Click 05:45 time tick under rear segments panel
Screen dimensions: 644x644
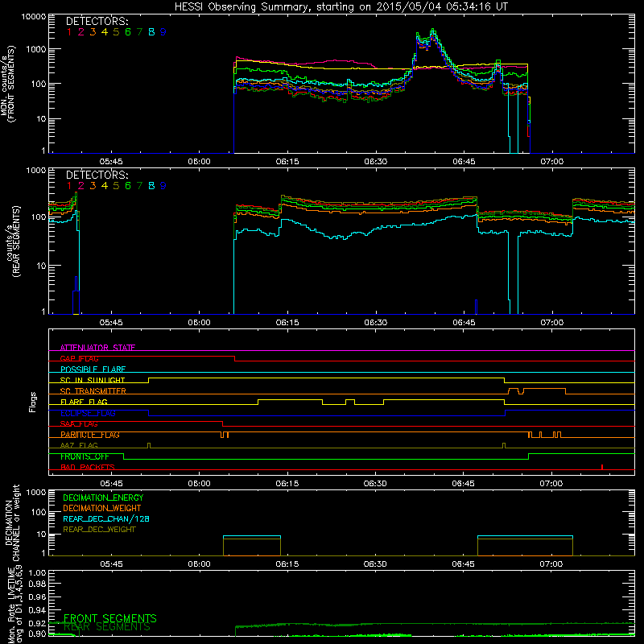[x=111, y=323]
